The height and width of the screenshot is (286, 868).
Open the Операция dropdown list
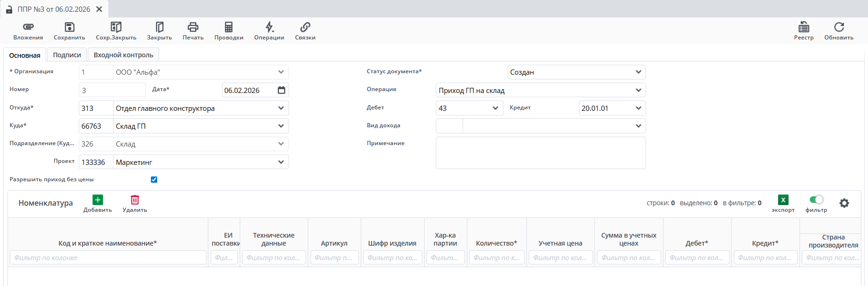point(638,90)
